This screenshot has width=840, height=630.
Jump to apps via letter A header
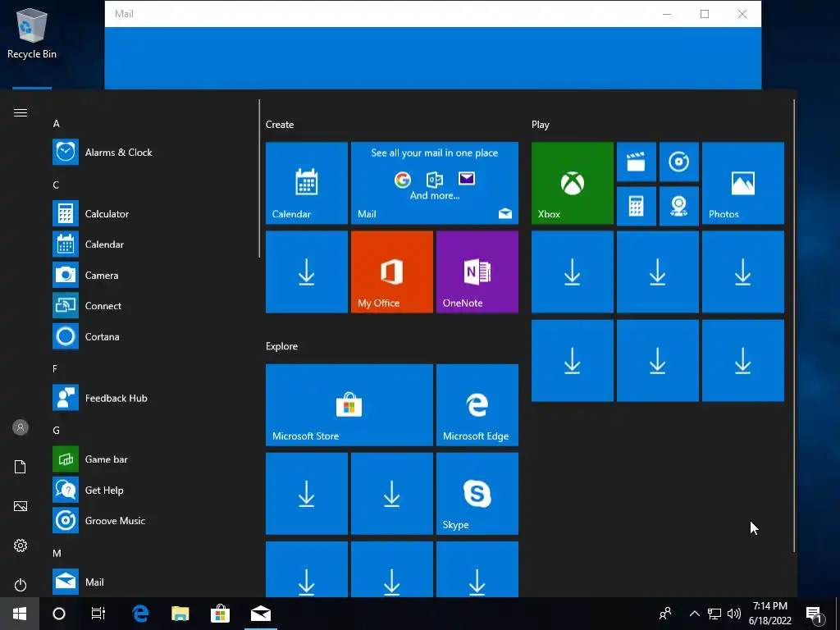[x=57, y=124]
